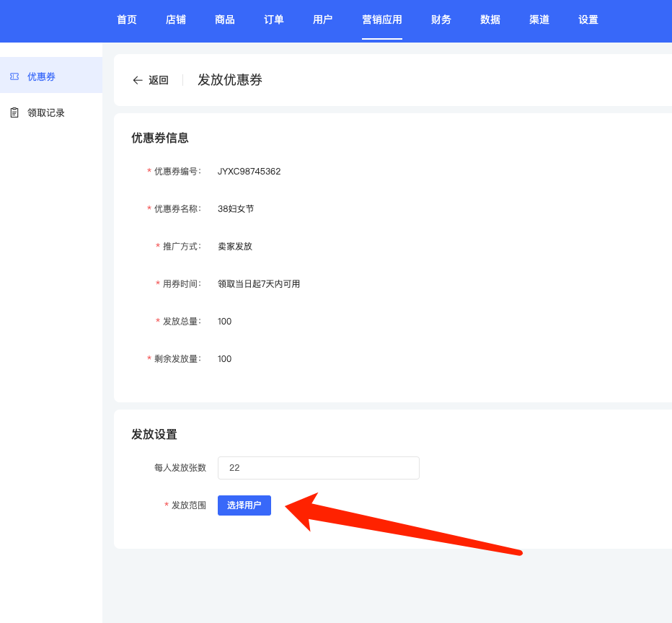672x623 pixels.
Task: Open the 订单 navigation tab
Action: point(274,20)
